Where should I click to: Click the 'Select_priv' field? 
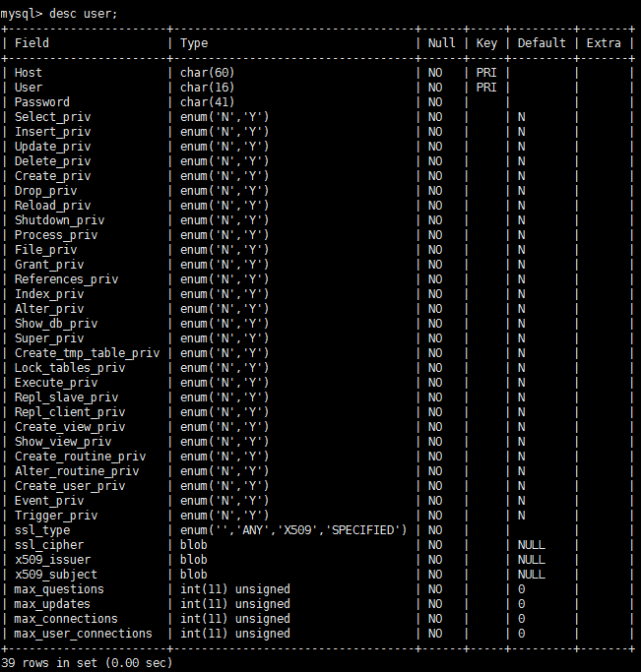pos(53,117)
